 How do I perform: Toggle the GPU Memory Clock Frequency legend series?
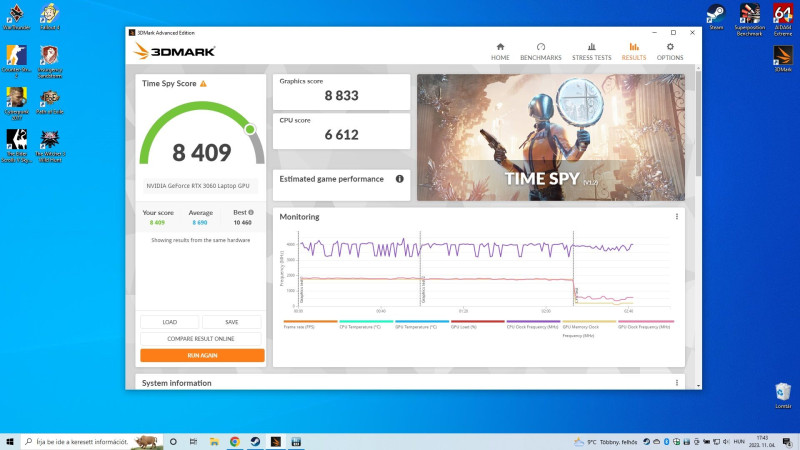(589, 329)
